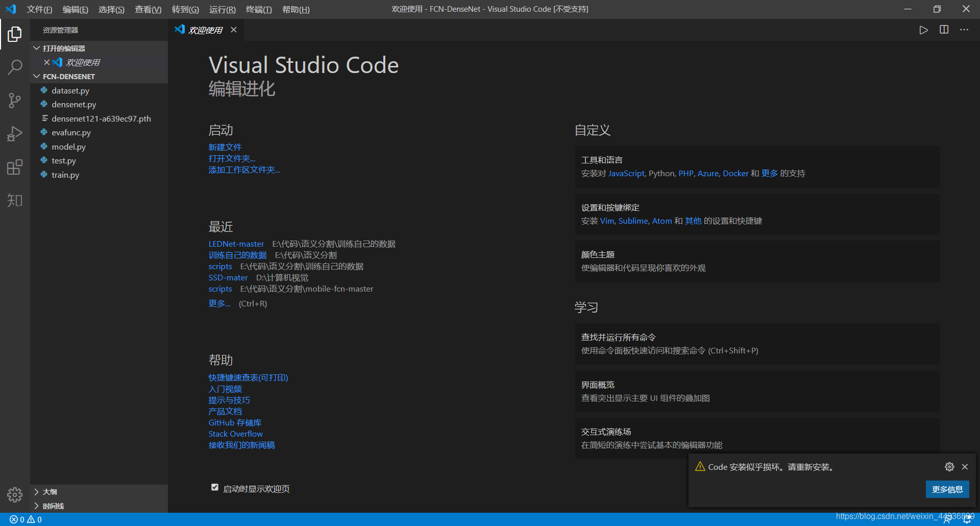Viewport: 980px width, 526px height.
Task: Open the Zhihu 知 activity bar icon
Action: (x=15, y=200)
